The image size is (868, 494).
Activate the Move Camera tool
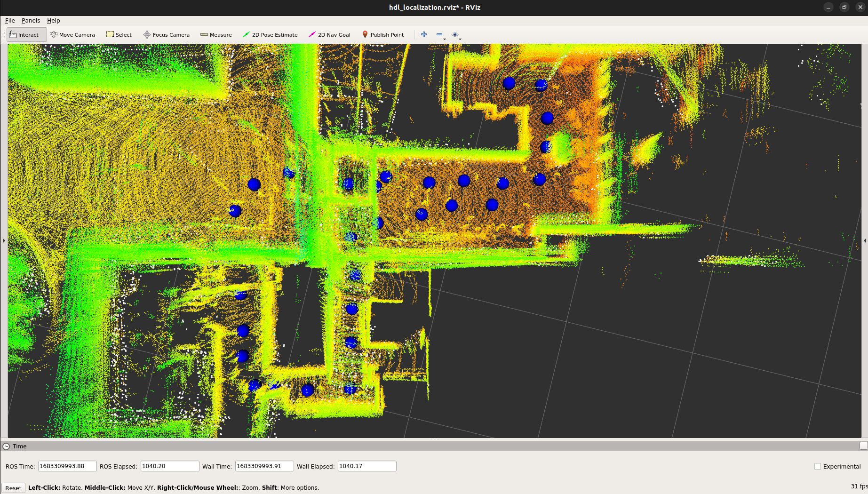[72, 35]
